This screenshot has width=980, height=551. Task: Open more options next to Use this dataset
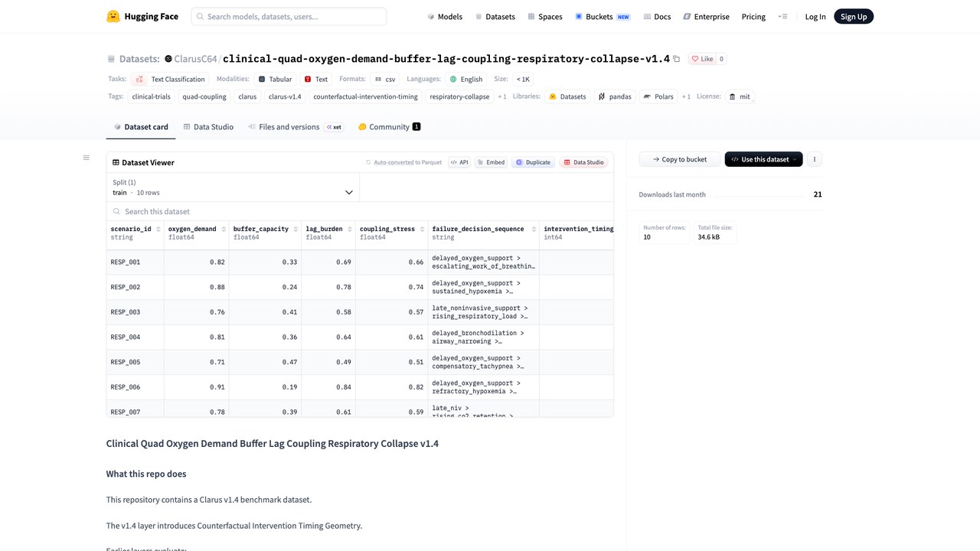[x=815, y=159]
